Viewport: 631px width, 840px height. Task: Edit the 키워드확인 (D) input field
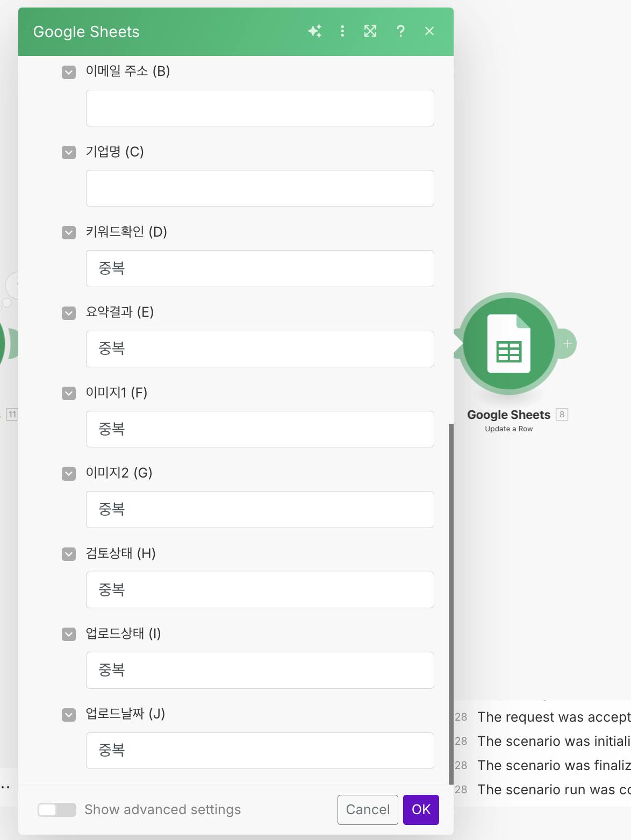[260, 268]
